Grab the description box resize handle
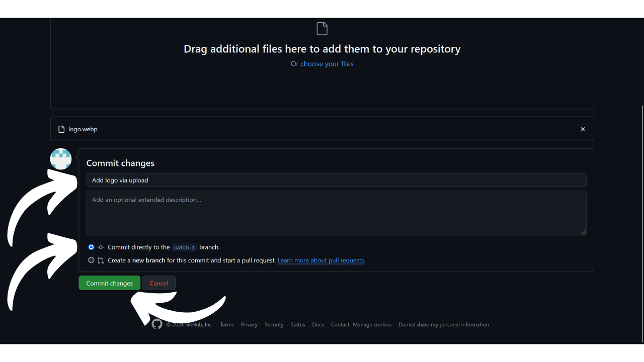Screen dimensions: 644x362 [583, 232]
